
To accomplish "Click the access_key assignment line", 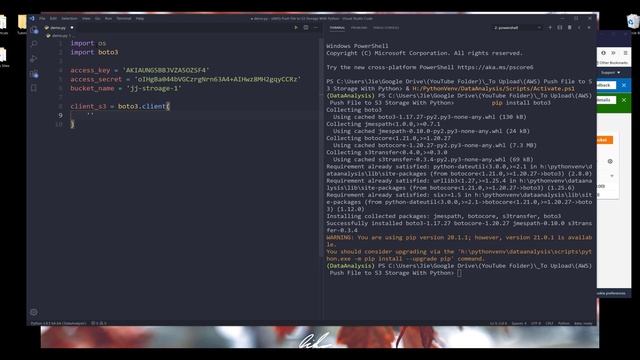I will click(140, 70).
